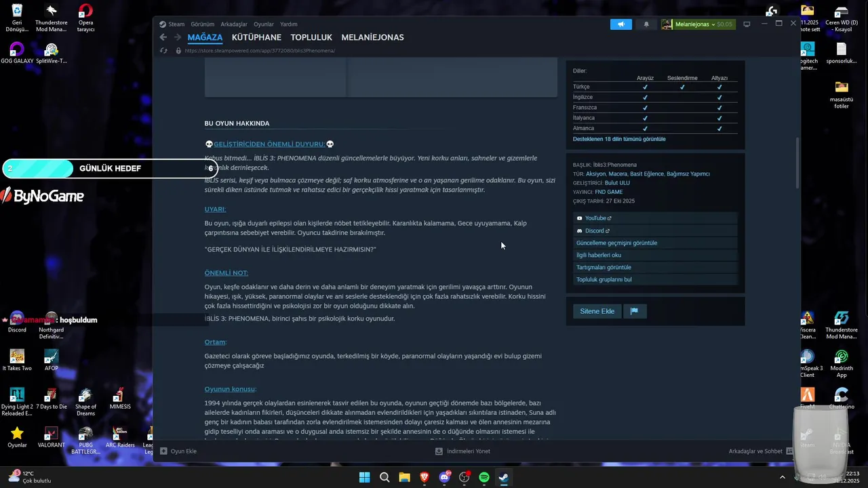Open Shape of Dreams desktop shortcut
The width and height of the screenshot is (868, 488).
[85, 403]
